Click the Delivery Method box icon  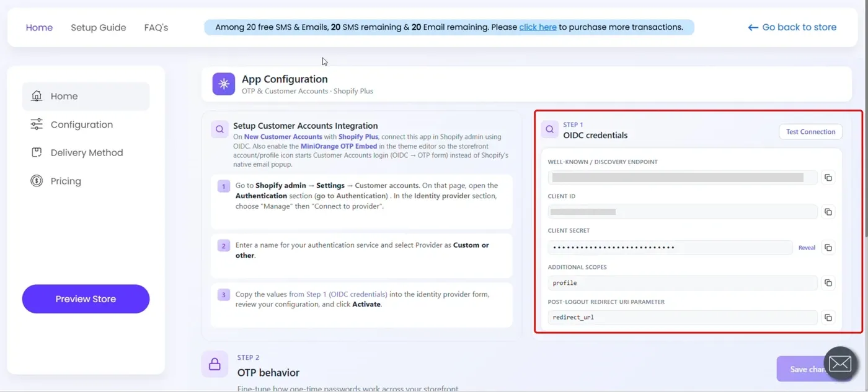tap(37, 152)
